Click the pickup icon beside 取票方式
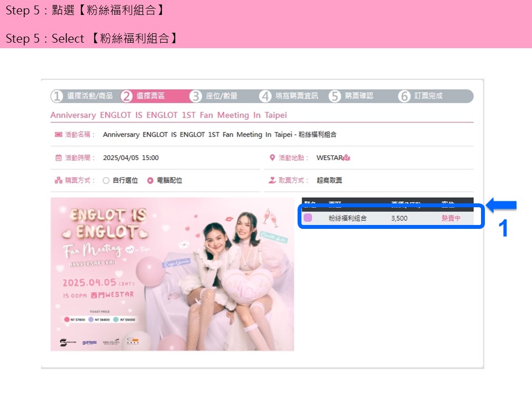The width and height of the screenshot is (532, 399). (272, 181)
